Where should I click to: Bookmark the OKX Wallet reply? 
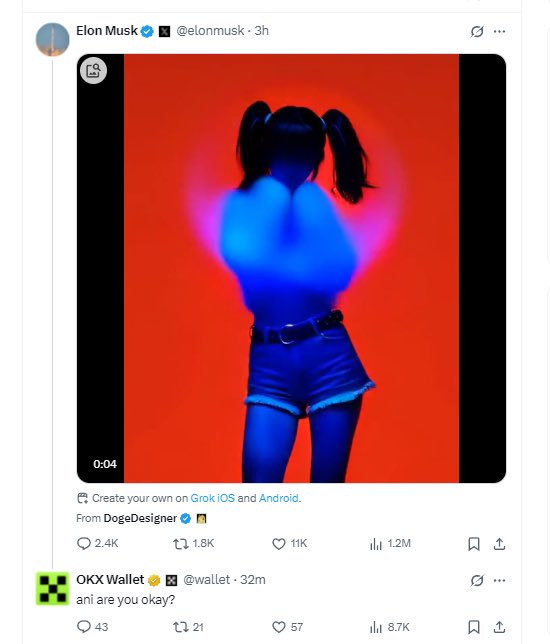click(474, 627)
